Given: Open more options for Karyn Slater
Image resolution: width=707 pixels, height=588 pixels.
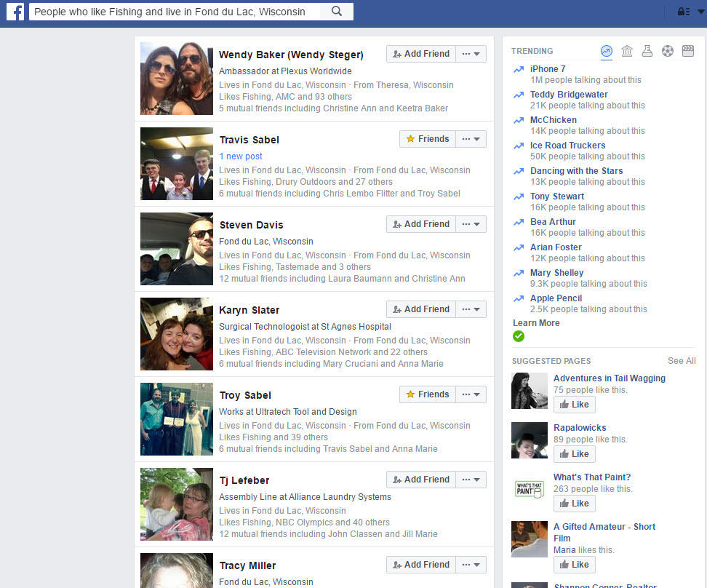Looking at the screenshot, I should tap(471, 309).
